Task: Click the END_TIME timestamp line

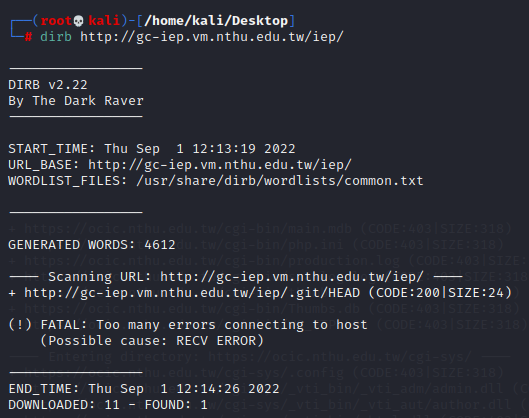Action: 144,389
